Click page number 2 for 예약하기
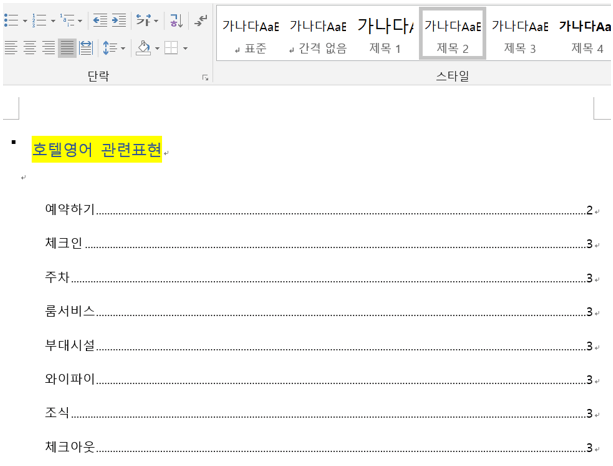613x466 pixels. click(590, 210)
